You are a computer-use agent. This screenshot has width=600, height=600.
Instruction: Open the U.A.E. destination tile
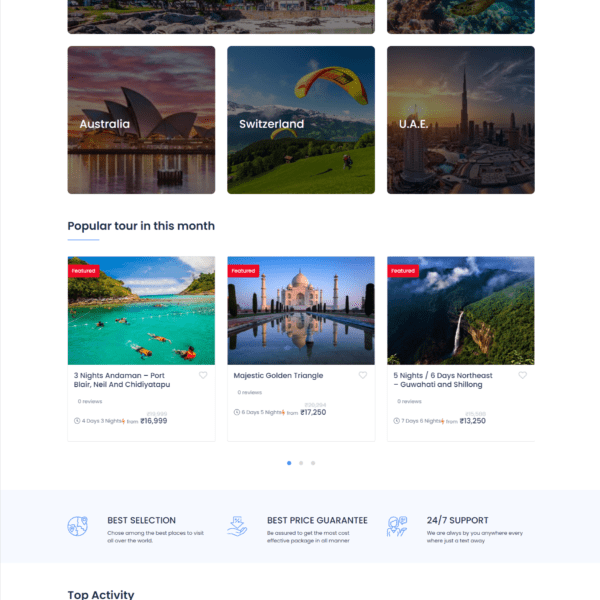[x=460, y=120]
